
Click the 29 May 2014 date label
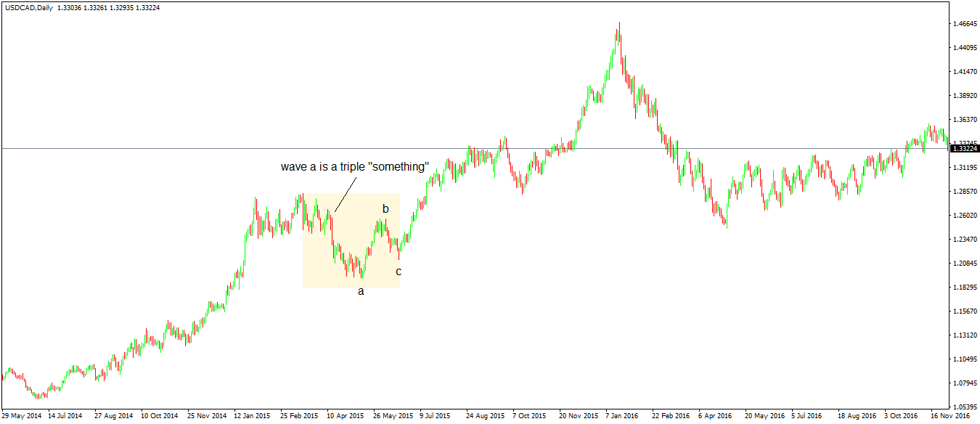[22, 417]
